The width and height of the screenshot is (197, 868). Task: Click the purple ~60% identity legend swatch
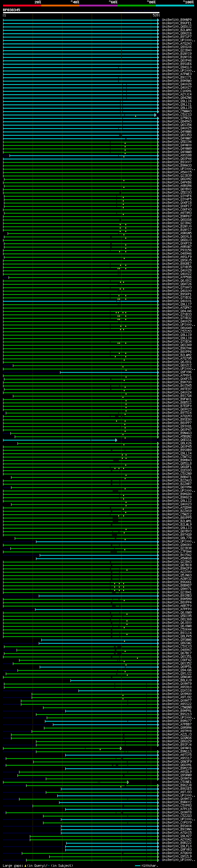pyautogui.click(x=98, y=6)
